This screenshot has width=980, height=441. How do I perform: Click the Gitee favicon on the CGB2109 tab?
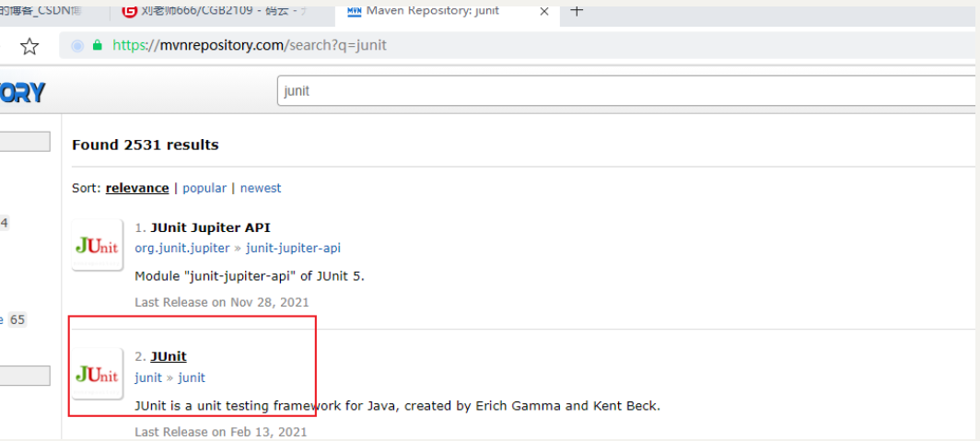click(130, 11)
